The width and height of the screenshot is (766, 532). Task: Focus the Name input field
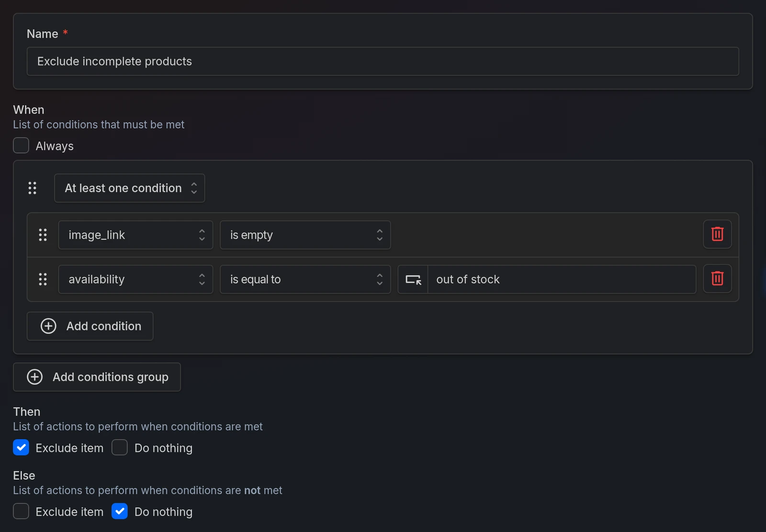pyautogui.click(x=383, y=61)
